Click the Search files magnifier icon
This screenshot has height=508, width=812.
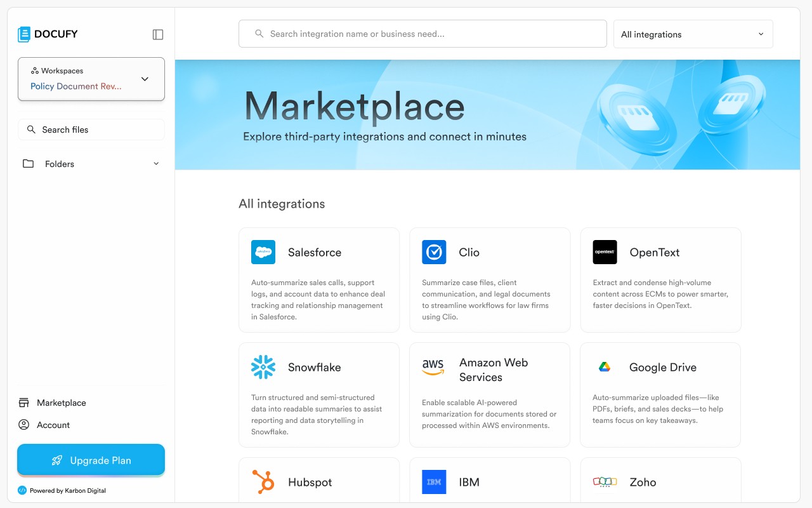(x=31, y=130)
